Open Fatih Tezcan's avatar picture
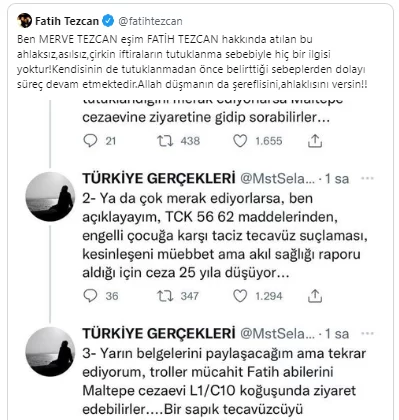This screenshot has height=420, width=399. pyautogui.click(x=25, y=21)
